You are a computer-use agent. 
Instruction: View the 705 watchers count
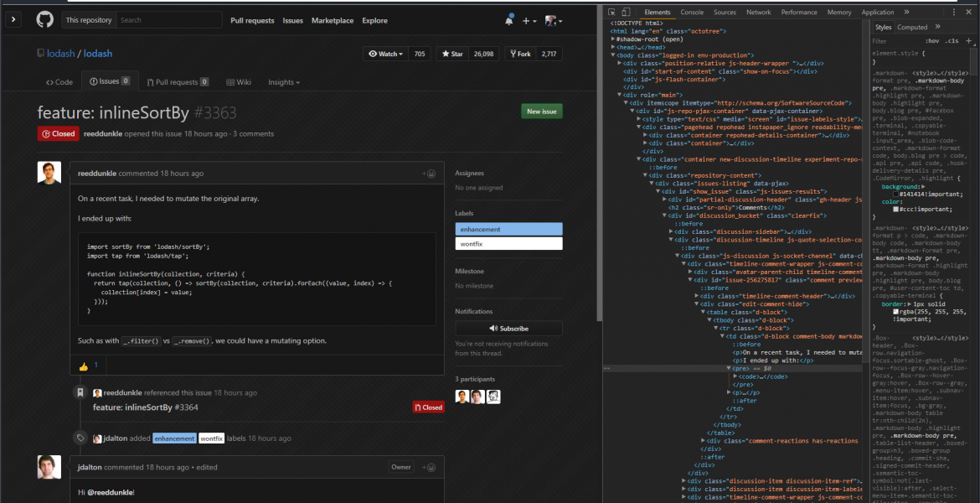(x=420, y=54)
